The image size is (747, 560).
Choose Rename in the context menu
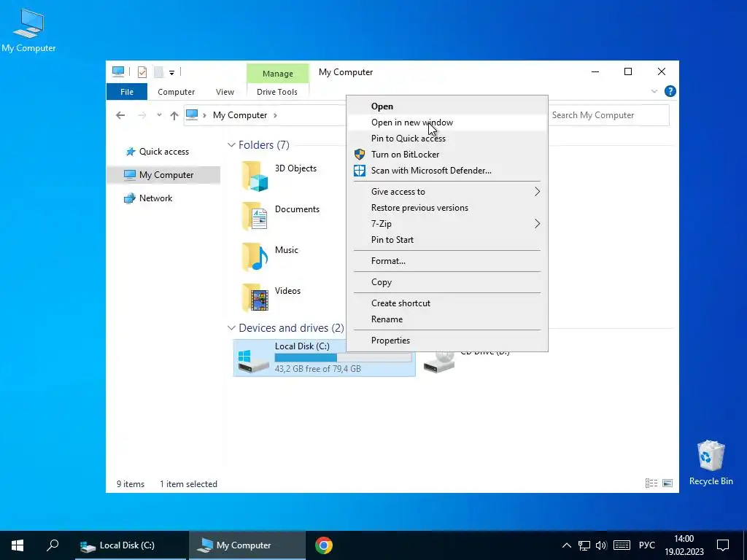tap(447, 319)
